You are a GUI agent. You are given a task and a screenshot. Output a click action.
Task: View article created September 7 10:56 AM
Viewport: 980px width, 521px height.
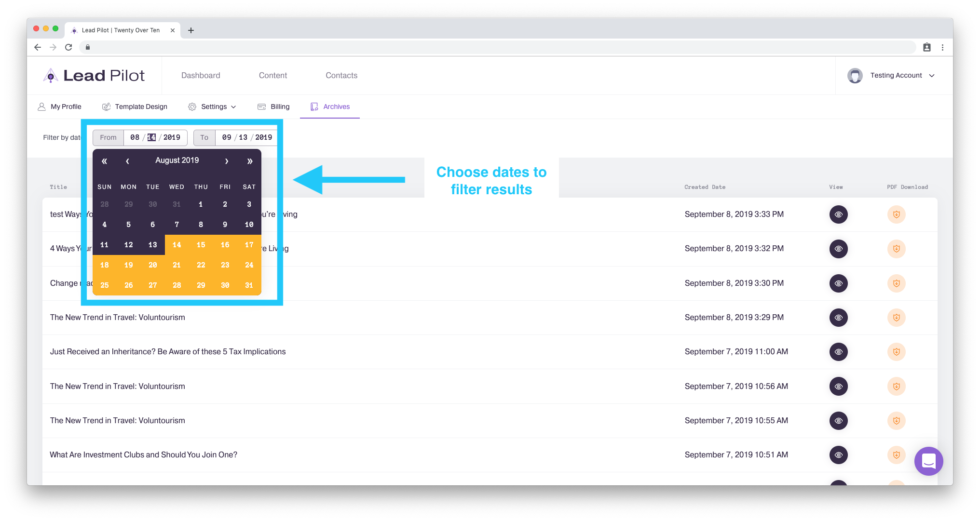tap(838, 387)
